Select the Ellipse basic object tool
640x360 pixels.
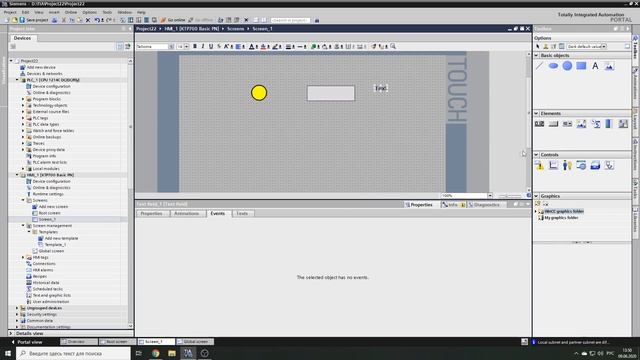point(553,66)
